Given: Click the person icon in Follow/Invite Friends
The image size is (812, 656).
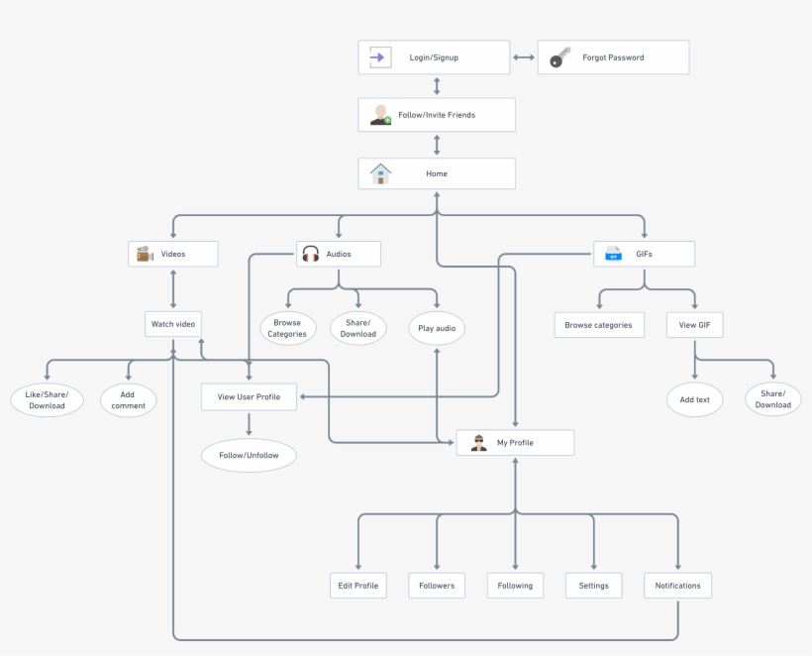Looking at the screenshot, I should (379, 114).
